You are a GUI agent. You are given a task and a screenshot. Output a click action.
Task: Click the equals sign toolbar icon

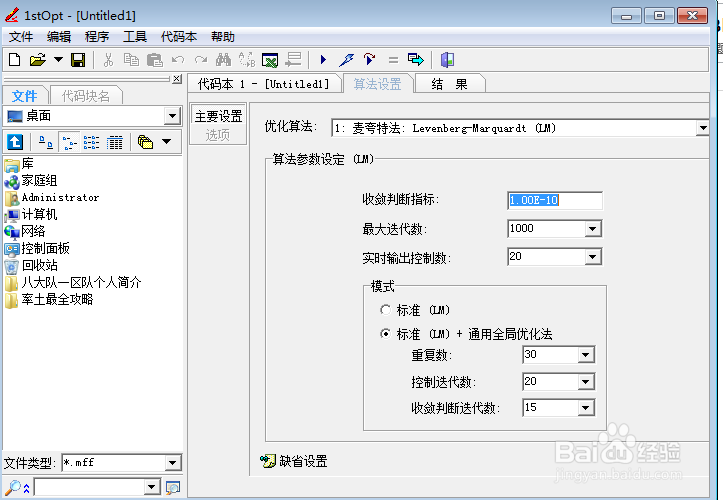pyautogui.click(x=393, y=60)
